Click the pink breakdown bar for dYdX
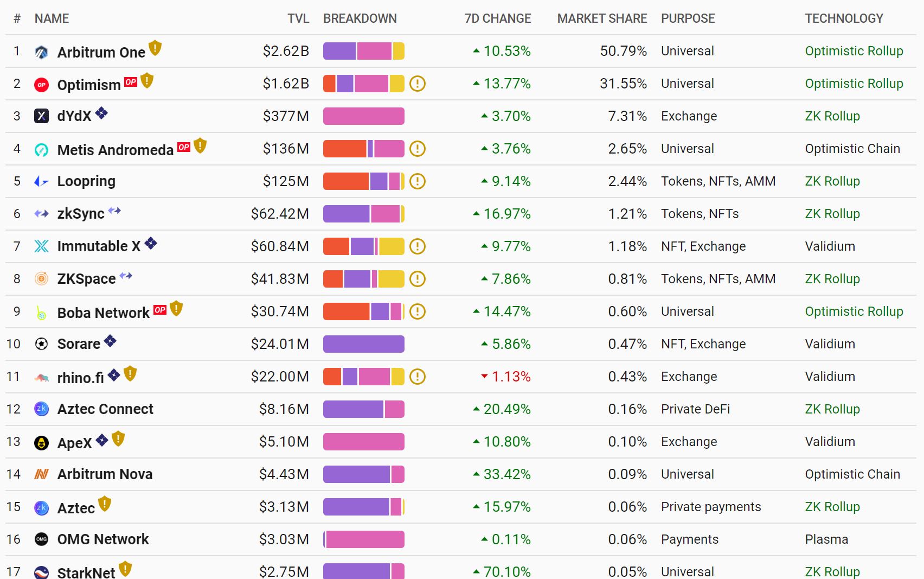924x579 pixels. point(364,116)
